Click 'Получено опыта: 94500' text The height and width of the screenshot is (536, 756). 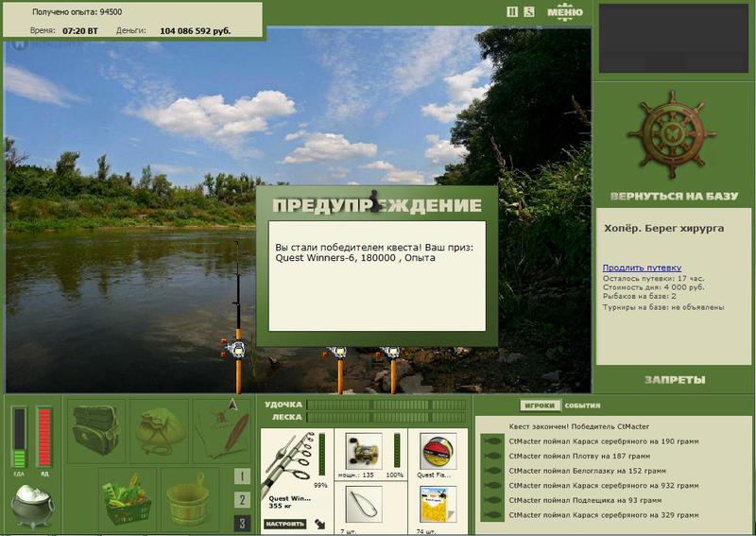77,12
